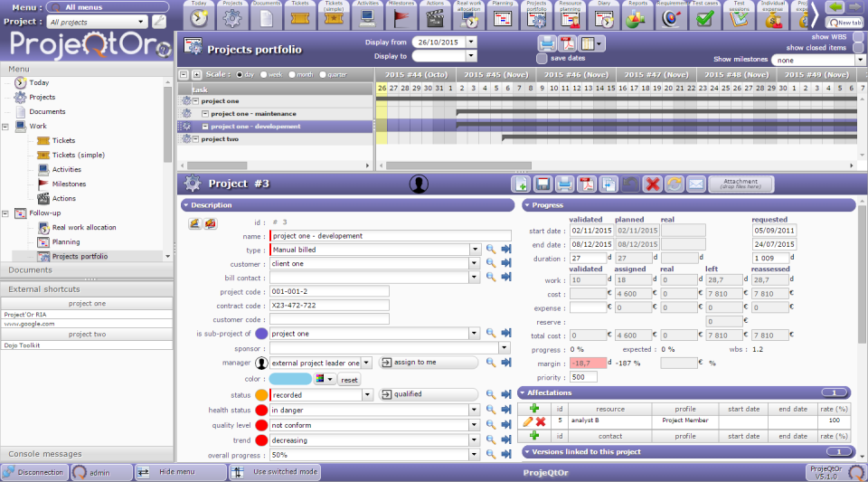Open Resource planning icon in top toolbar

(x=571, y=19)
